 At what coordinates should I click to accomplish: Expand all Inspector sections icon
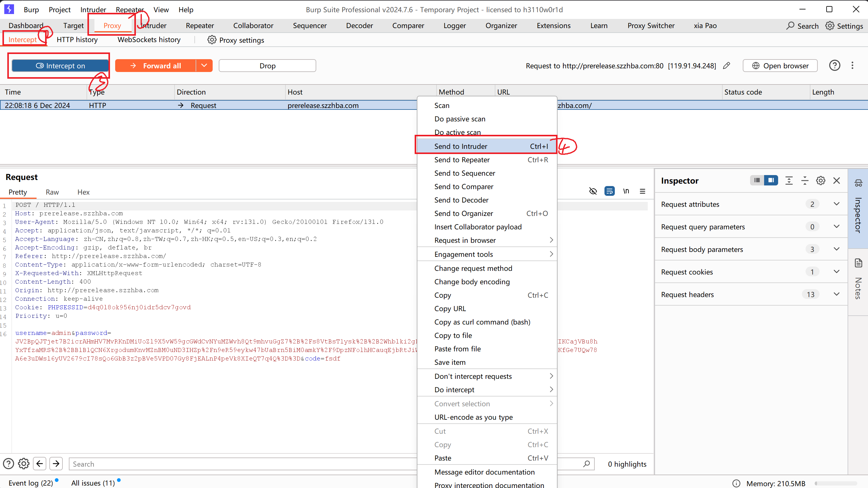pos(789,181)
